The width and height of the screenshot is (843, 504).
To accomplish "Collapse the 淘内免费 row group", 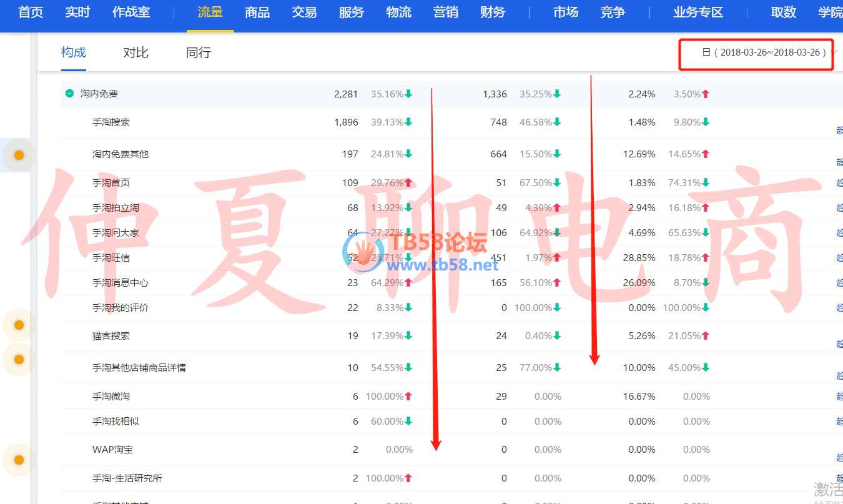I will 69,94.
